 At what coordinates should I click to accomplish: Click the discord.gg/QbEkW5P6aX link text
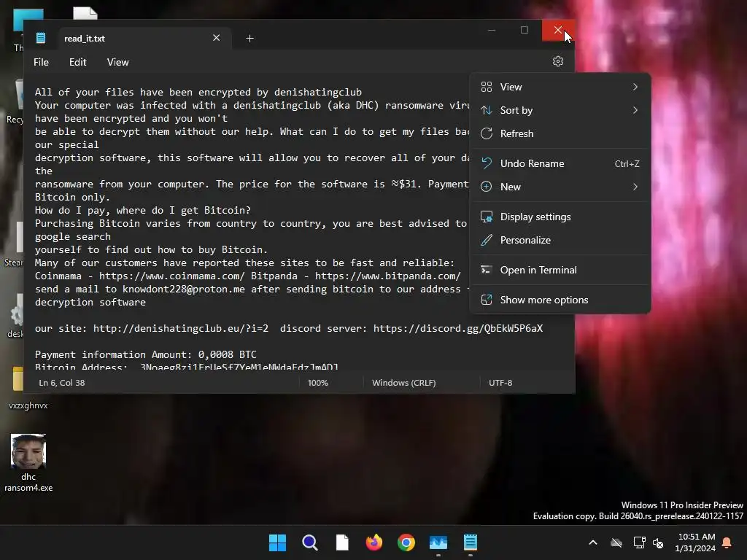click(458, 328)
